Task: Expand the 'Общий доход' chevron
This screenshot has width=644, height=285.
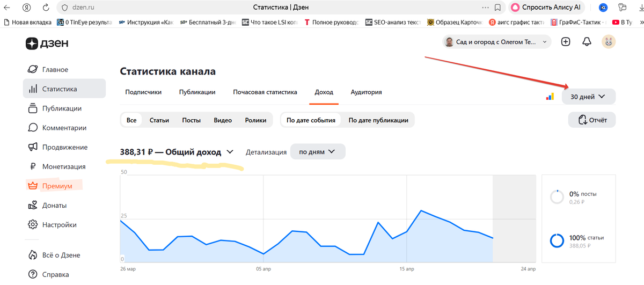Action: [230, 152]
